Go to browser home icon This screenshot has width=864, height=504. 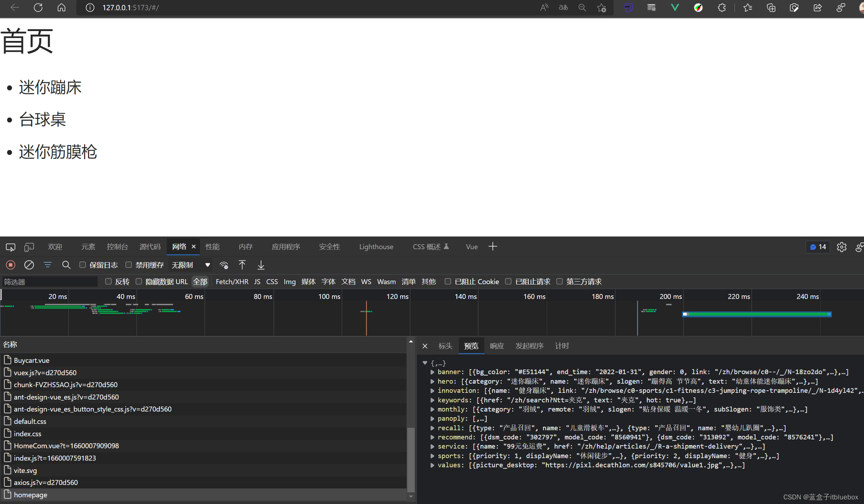click(61, 7)
